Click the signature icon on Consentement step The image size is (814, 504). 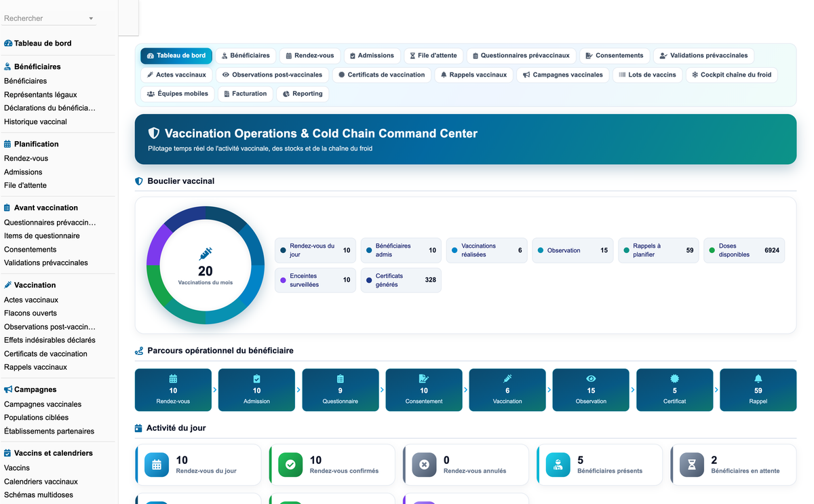click(x=424, y=379)
